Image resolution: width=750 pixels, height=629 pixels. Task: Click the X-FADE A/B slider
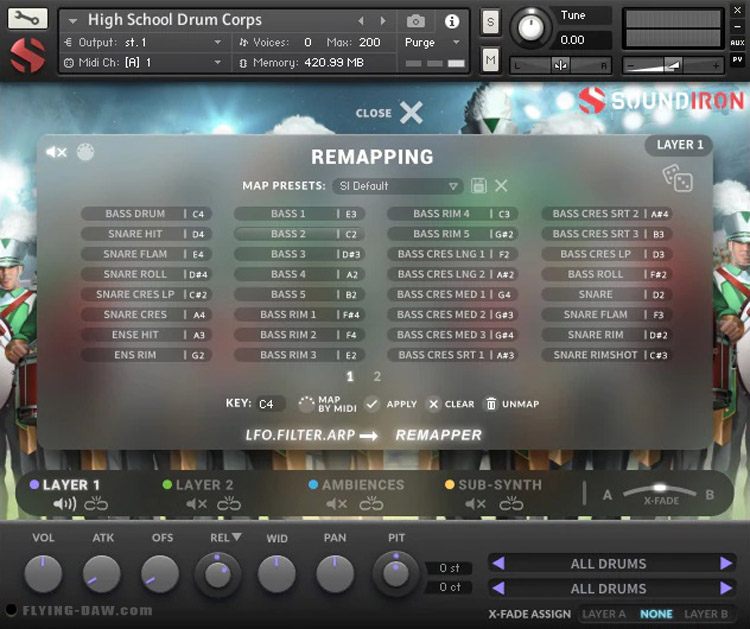660,490
